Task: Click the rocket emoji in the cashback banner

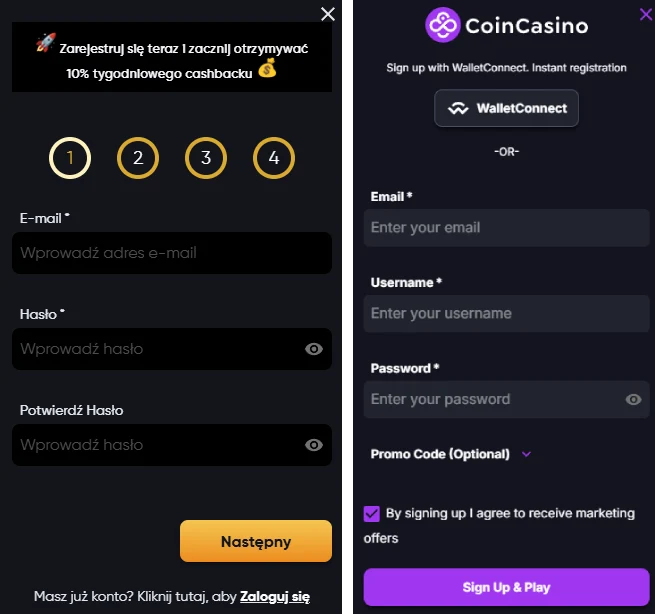Action: (46, 42)
